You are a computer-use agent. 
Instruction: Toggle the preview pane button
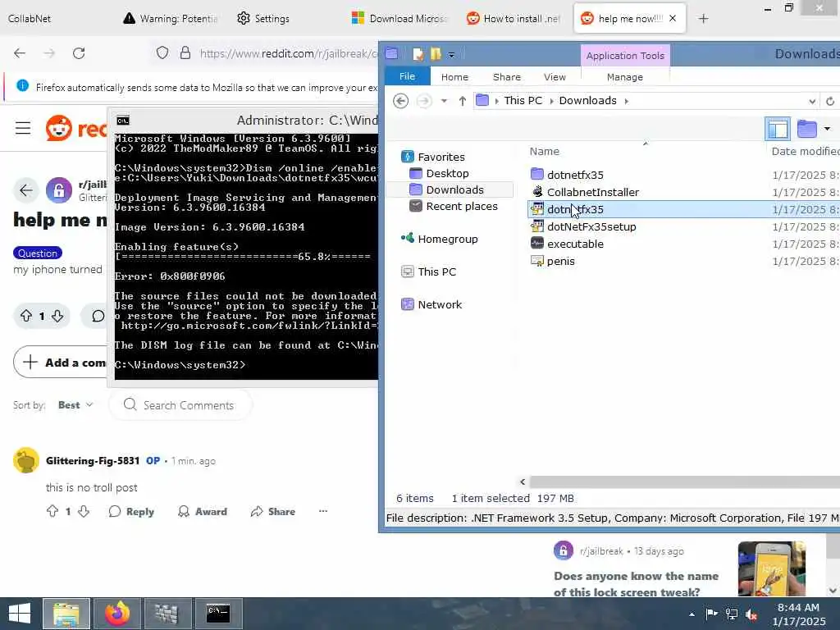click(778, 129)
